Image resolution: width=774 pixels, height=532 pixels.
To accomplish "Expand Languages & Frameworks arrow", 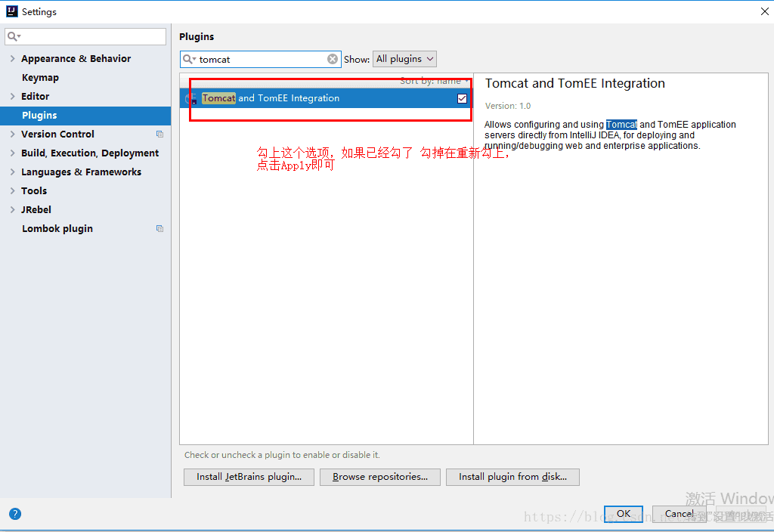I will click(x=13, y=172).
